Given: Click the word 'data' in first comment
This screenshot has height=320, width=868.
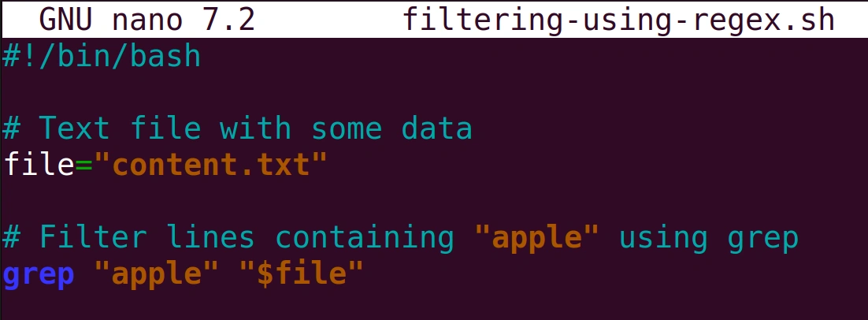Looking at the screenshot, I should point(437,128).
